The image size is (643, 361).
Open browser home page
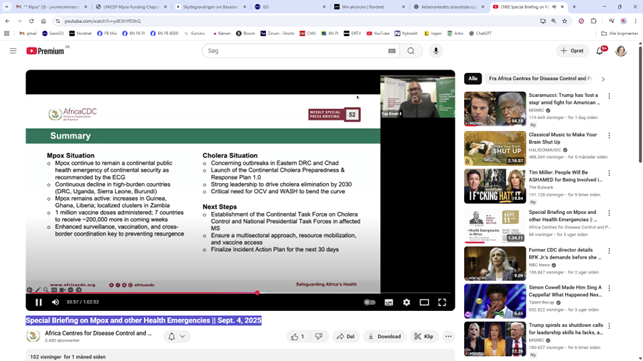coord(43,21)
